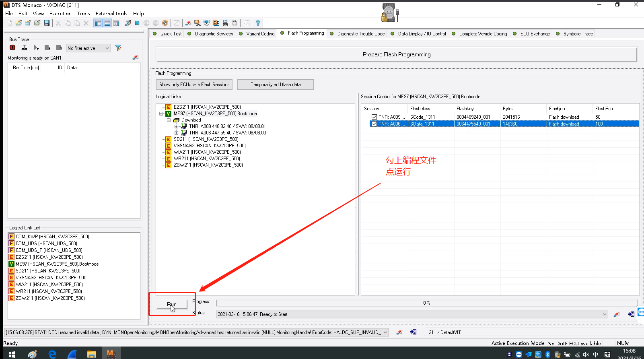The image size is (644, 359).
Task: Toggle checkbox for TNR: A006 session row
Action: tap(374, 124)
